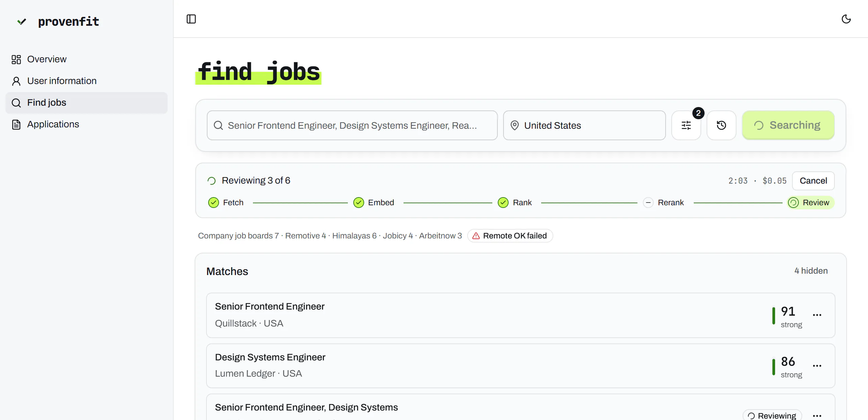Screen dimensions: 868x420
Task: Click the Rerank skipped step icon
Action: [x=648, y=203]
